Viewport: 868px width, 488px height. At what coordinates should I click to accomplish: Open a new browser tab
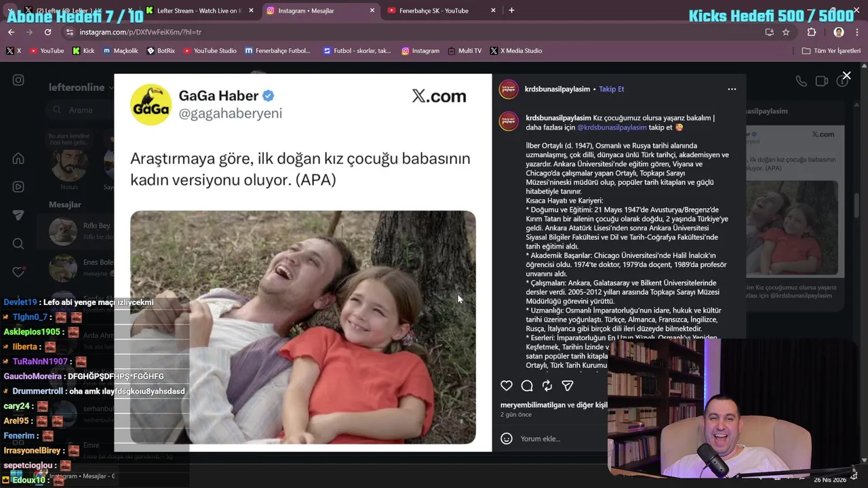[x=511, y=11]
